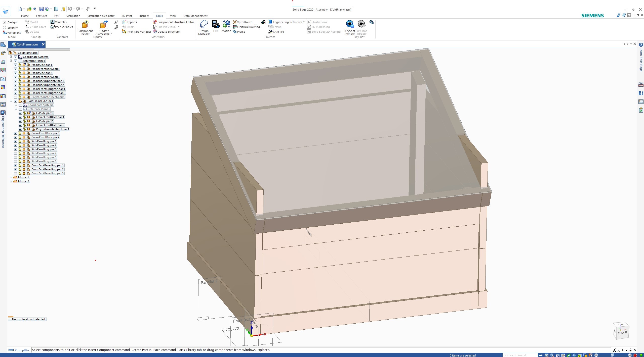Screen dimensions: 644x357
Task: Open the ERA environment
Action: coord(216,26)
